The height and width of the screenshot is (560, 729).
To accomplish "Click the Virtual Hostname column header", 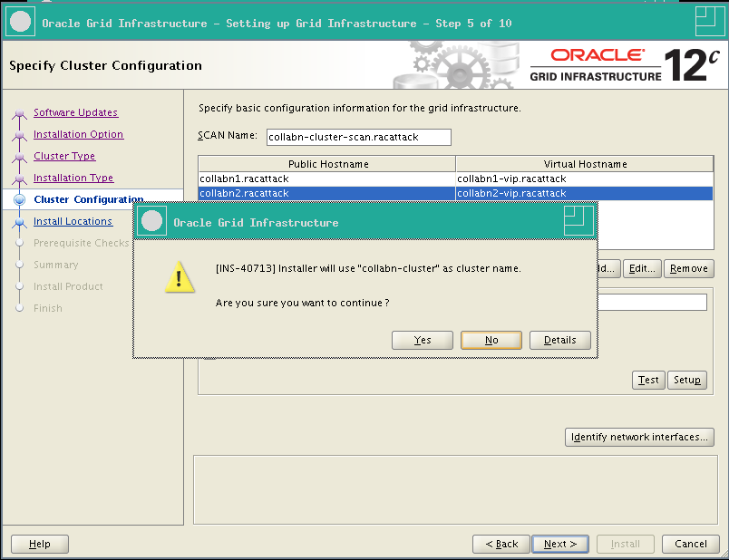I will (x=585, y=164).
